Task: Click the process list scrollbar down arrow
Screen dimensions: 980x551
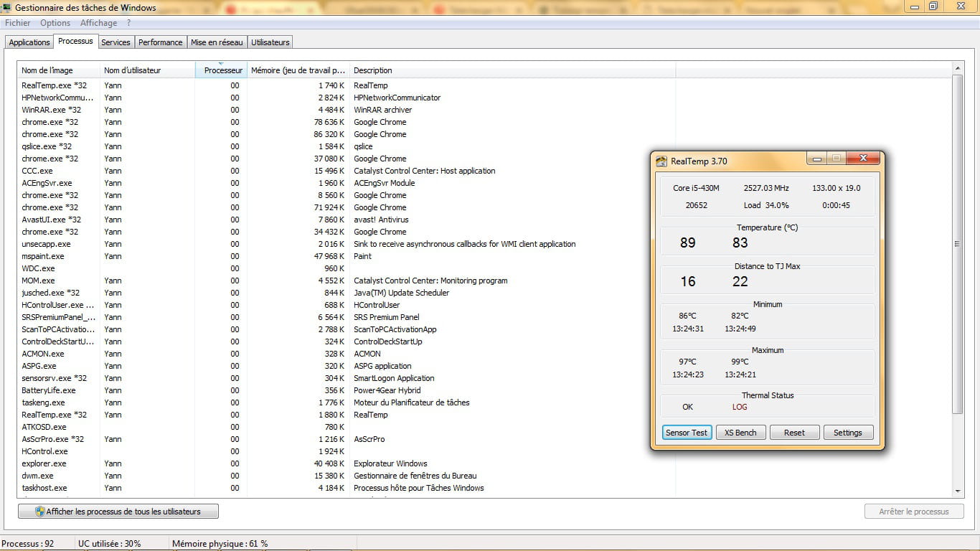Action: click(957, 491)
